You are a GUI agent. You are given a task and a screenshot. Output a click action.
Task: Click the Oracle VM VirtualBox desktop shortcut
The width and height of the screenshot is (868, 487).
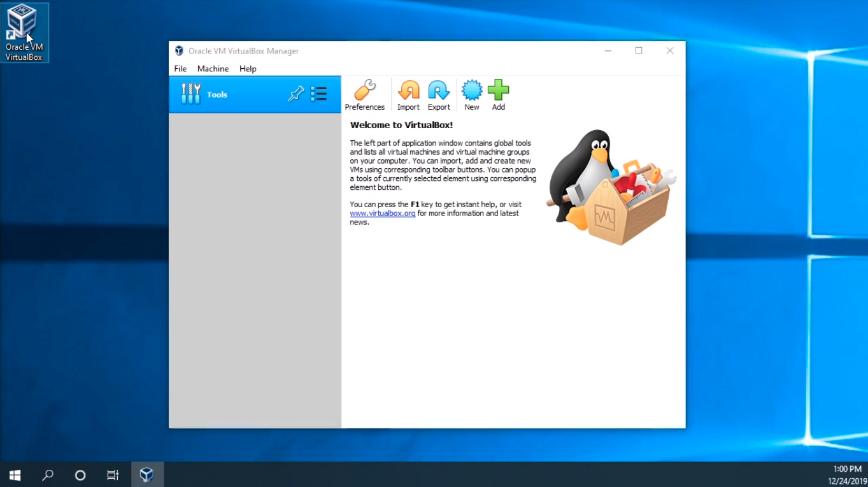click(x=24, y=32)
